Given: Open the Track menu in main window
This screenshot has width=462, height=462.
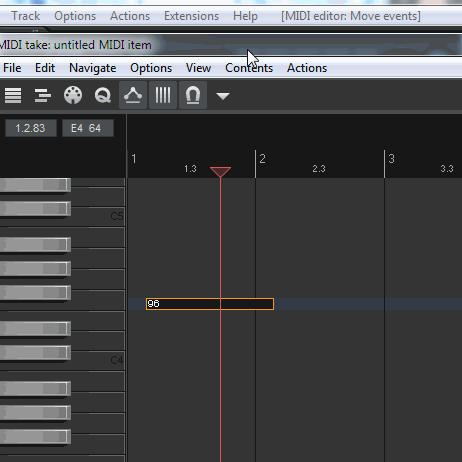Looking at the screenshot, I should [x=26, y=16].
